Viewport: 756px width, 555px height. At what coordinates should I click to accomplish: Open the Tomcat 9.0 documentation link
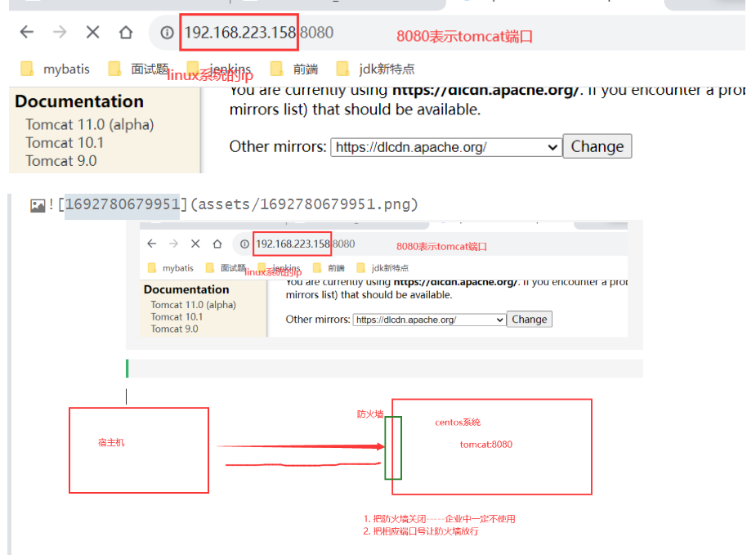(61, 160)
